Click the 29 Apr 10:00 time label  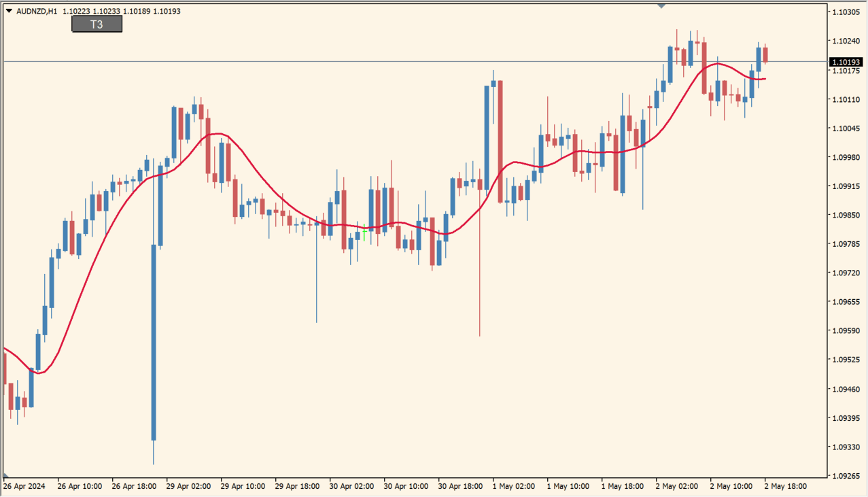(x=243, y=487)
